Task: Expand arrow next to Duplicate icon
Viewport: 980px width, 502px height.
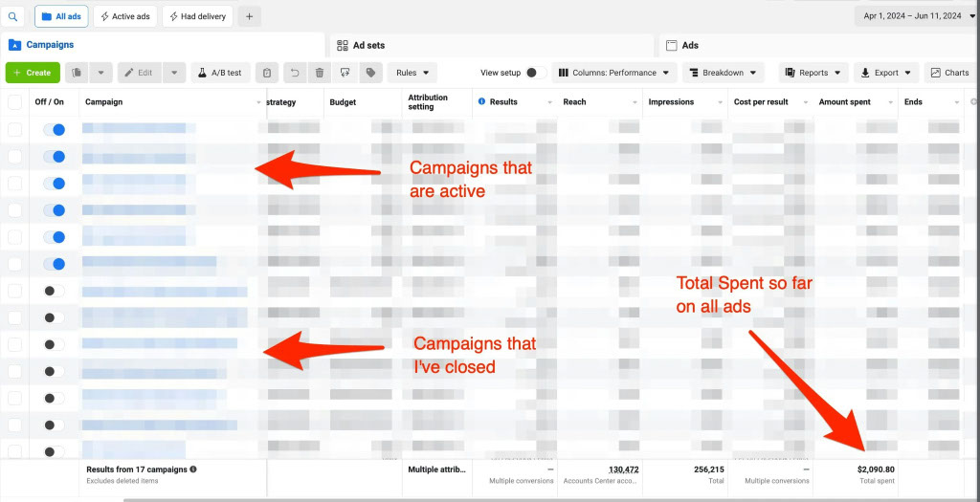Action: (x=100, y=73)
